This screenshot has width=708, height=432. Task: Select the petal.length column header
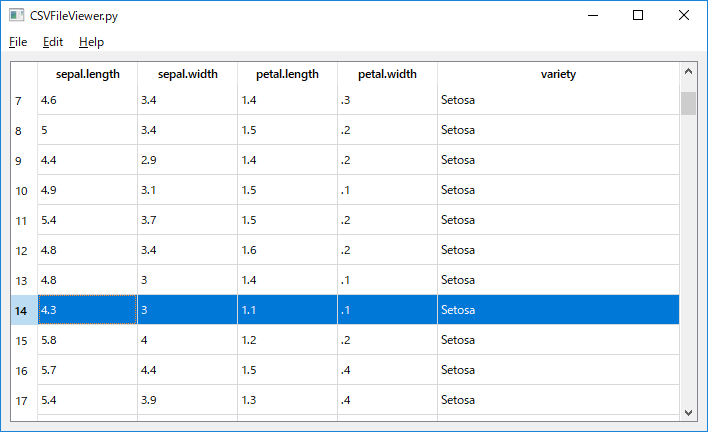287,74
